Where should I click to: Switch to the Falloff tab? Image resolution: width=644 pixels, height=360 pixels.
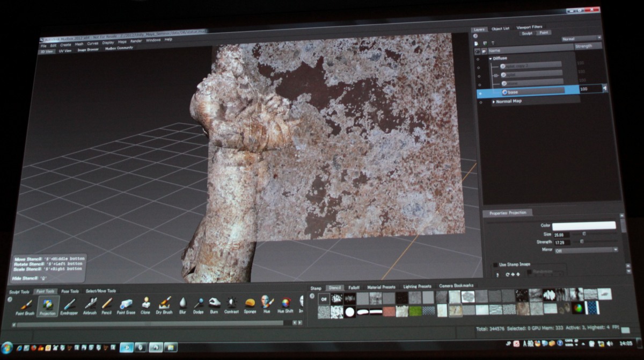354,287
